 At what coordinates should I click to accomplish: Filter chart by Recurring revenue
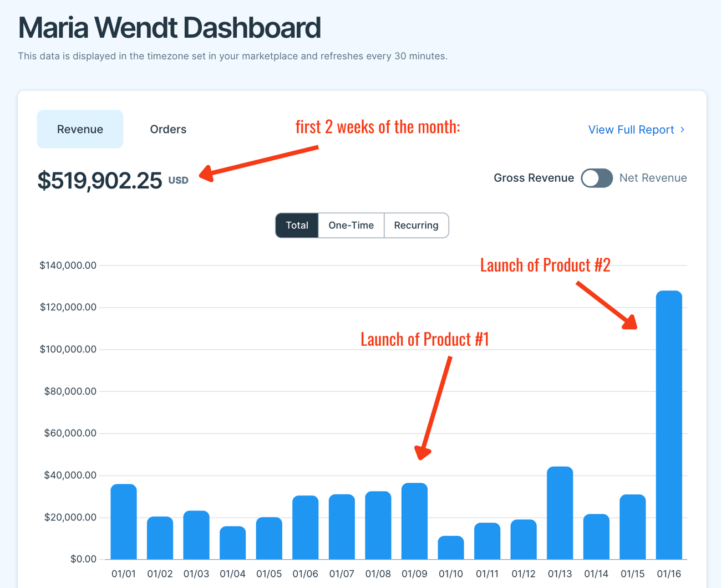coord(416,226)
